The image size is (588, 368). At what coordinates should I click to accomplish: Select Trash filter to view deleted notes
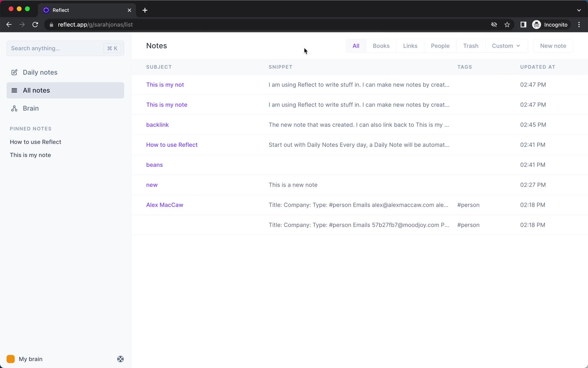click(471, 46)
